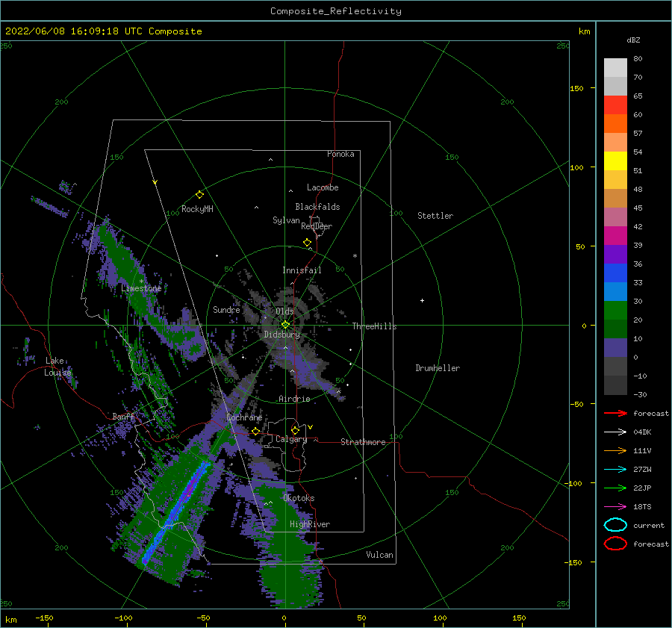Select the purple 39–36 dBZ color swatch
The width and height of the screenshot is (672, 628).
click(x=615, y=254)
